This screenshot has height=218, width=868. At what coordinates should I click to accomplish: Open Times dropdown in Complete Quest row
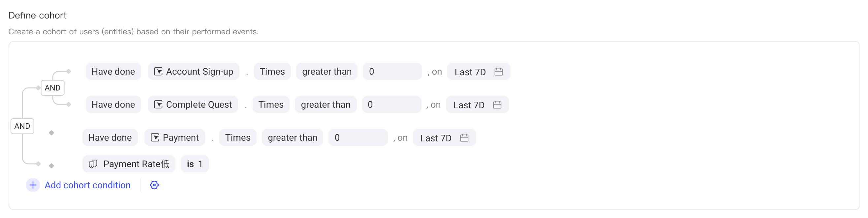[271, 105]
